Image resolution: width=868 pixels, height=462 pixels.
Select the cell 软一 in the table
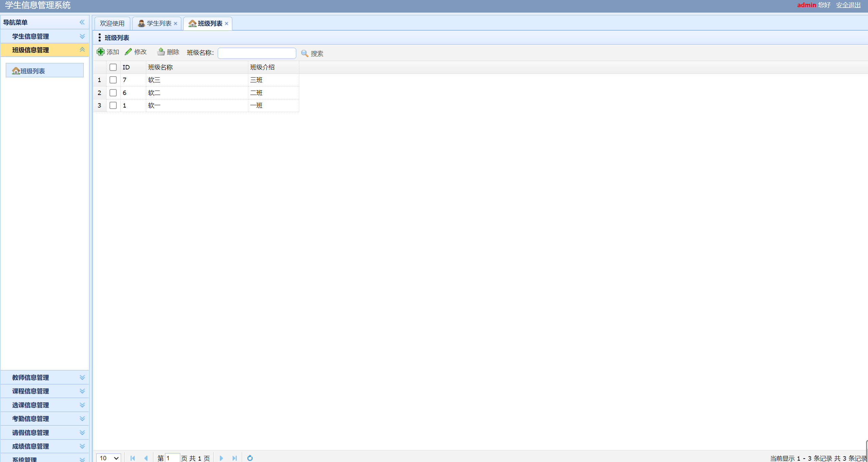197,106
